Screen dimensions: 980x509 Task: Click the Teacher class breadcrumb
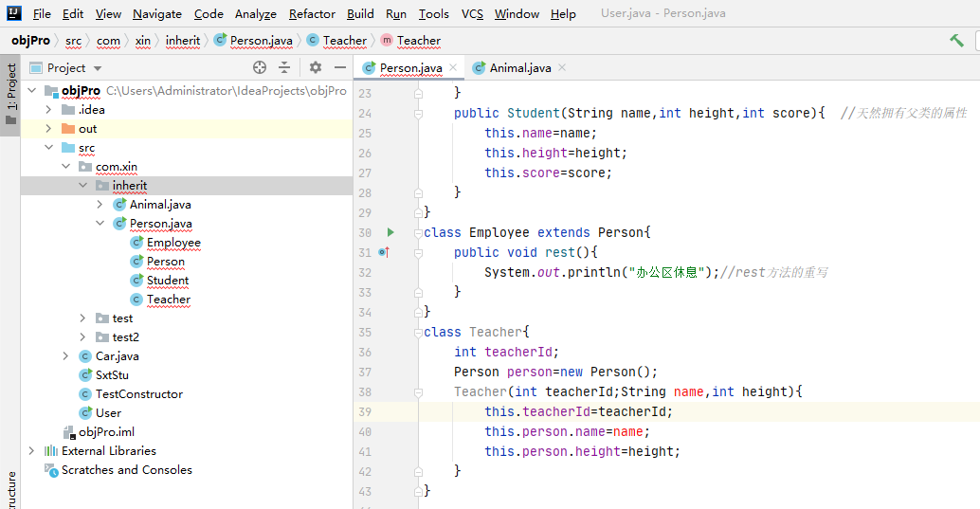tap(337, 41)
